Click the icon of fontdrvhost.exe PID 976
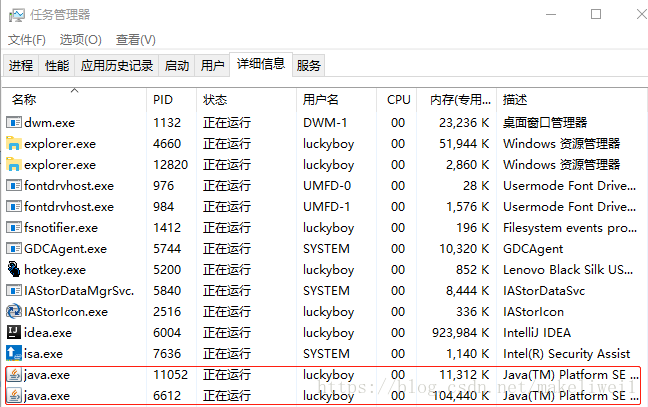This screenshot has height=407, width=648. 14,186
